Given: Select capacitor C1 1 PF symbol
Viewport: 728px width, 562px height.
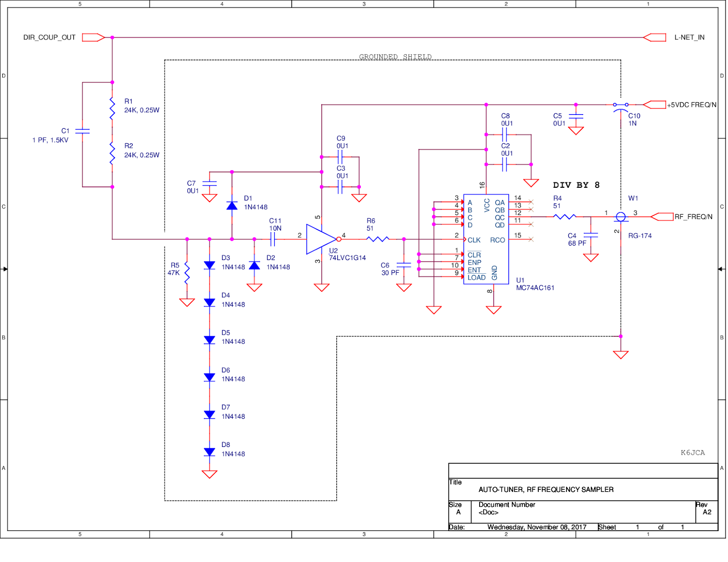Looking at the screenshot, I should pos(82,132).
